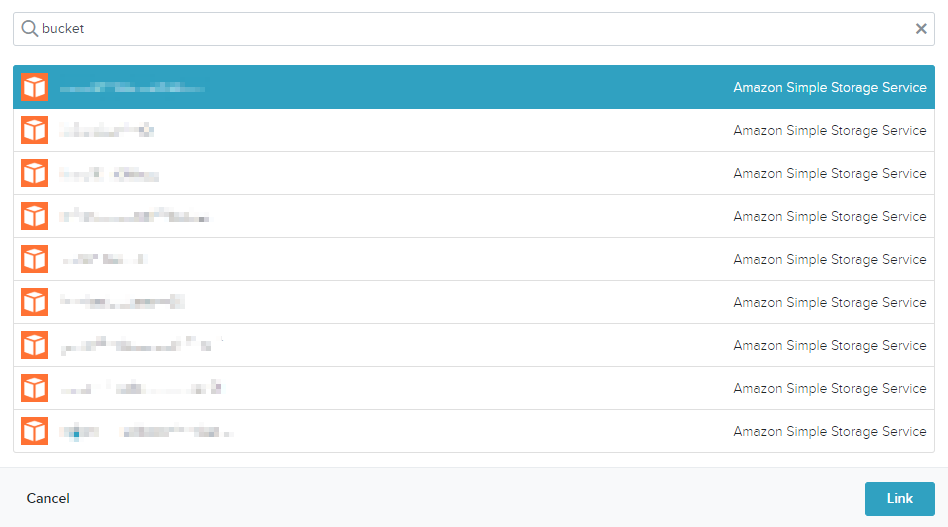Click inside the bucket search field
The width and height of the screenshot is (948, 527).
coord(473,29)
